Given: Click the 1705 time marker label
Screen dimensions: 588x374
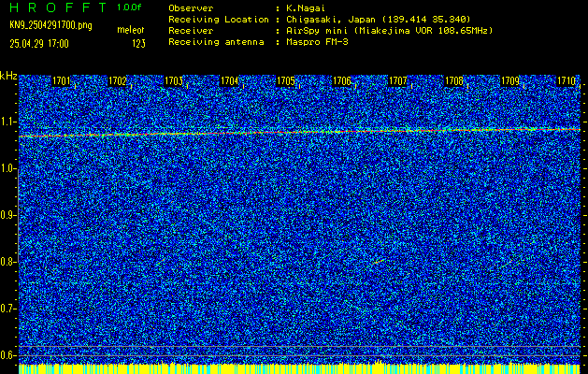Looking at the screenshot, I should coord(286,81).
